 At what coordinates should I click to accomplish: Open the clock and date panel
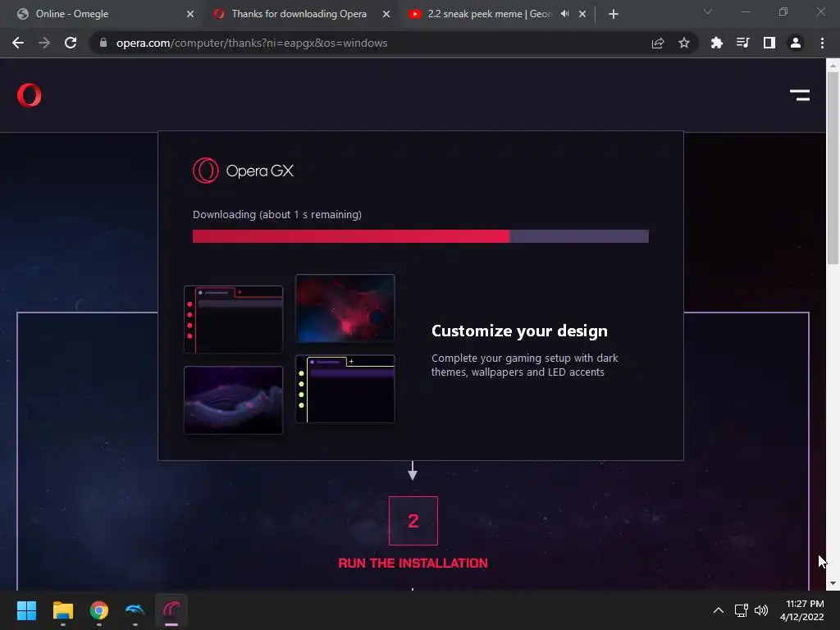tap(802, 610)
